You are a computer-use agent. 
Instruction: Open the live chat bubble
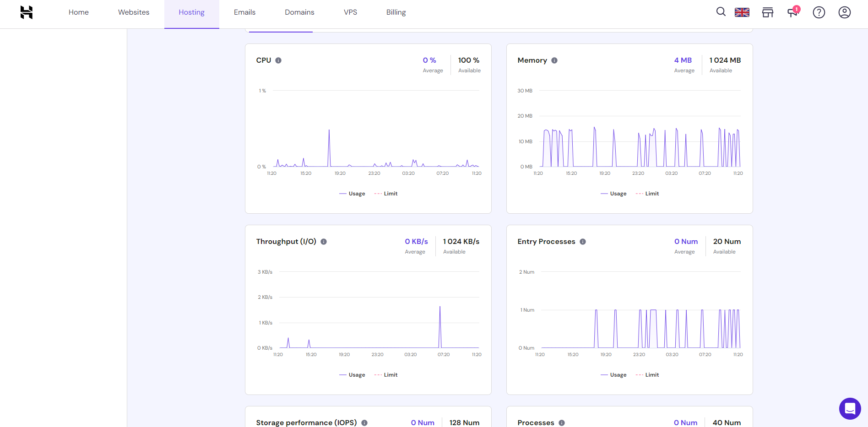850,409
